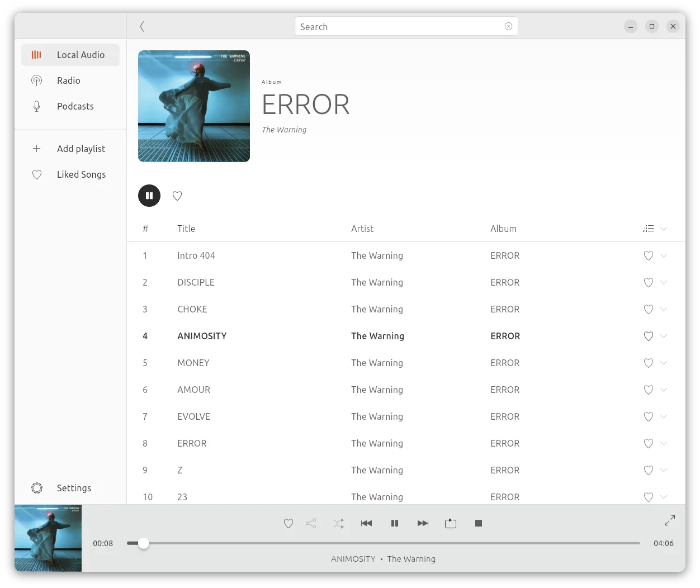Expand the row options for MONEY

[664, 363]
